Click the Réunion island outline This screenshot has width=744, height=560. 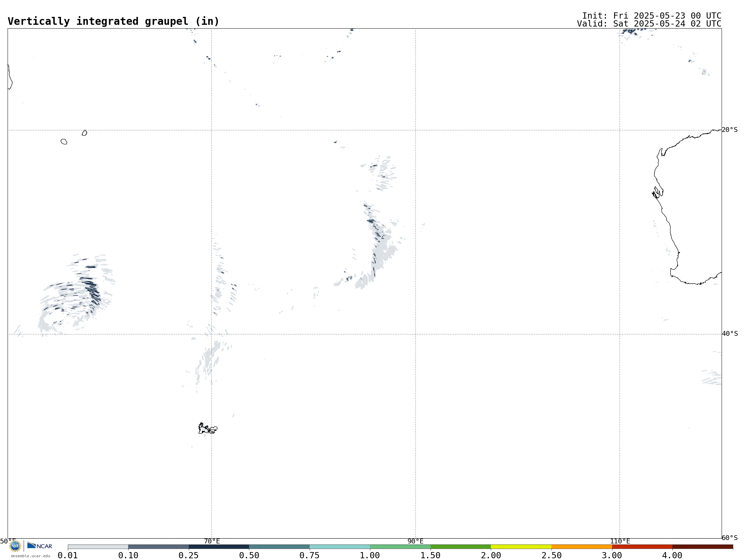pyautogui.click(x=64, y=142)
